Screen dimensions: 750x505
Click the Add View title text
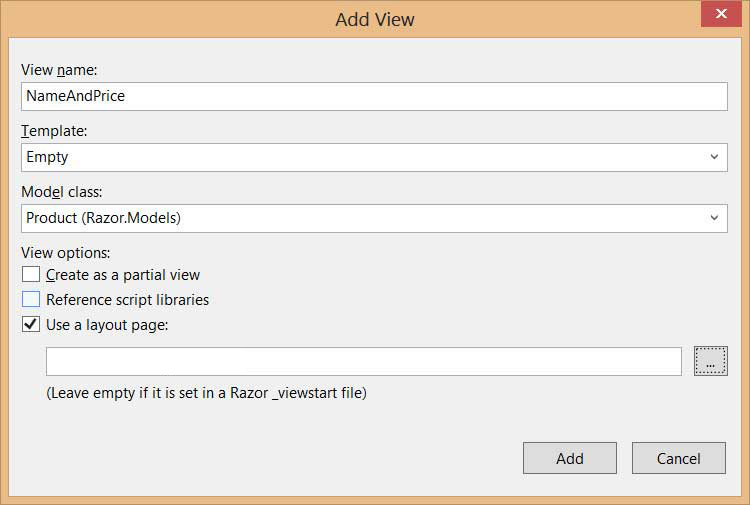click(x=375, y=20)
